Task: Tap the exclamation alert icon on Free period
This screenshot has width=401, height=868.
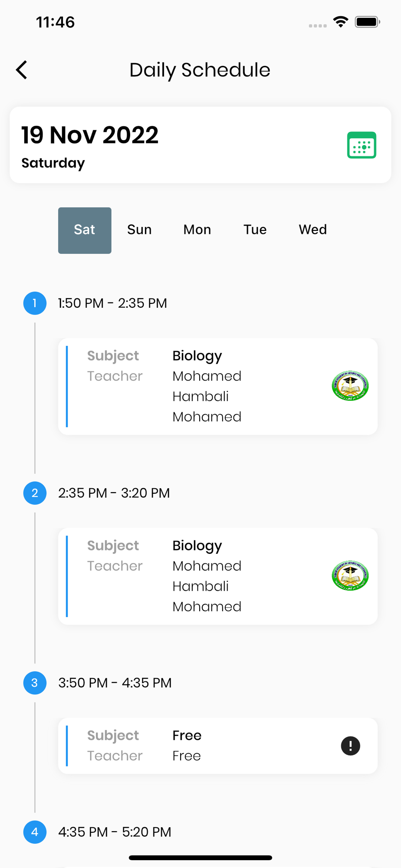Action: point(350,746)
